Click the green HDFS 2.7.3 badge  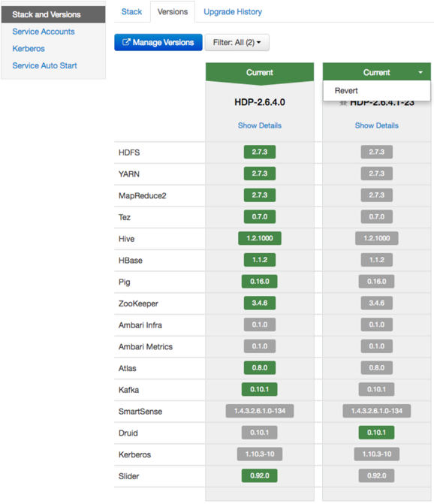point(260,152)
